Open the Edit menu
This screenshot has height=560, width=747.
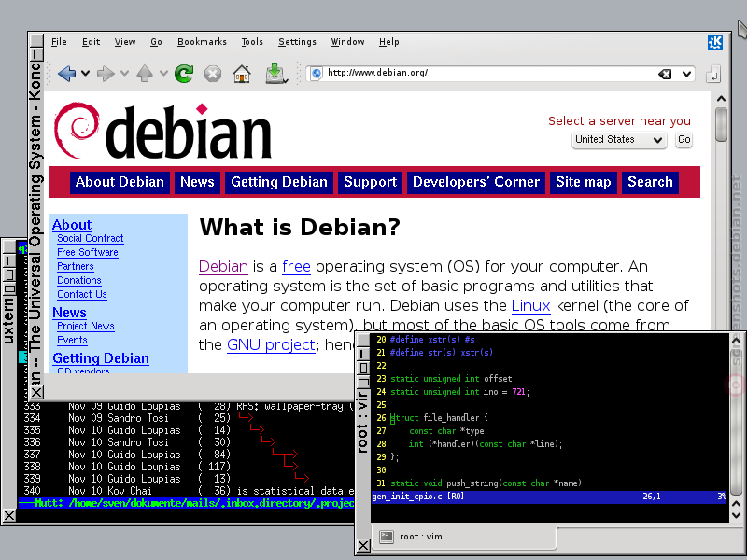(91, 42)
